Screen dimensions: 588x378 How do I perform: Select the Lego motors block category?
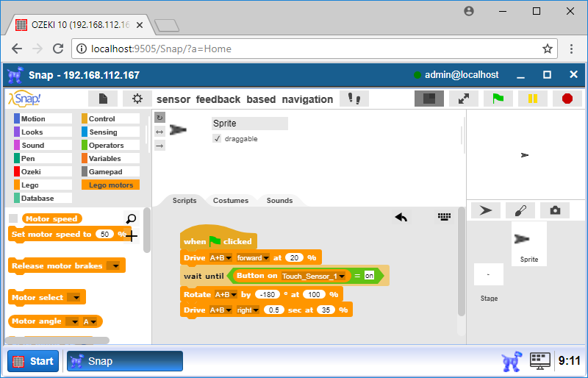(x=111, y=185)
